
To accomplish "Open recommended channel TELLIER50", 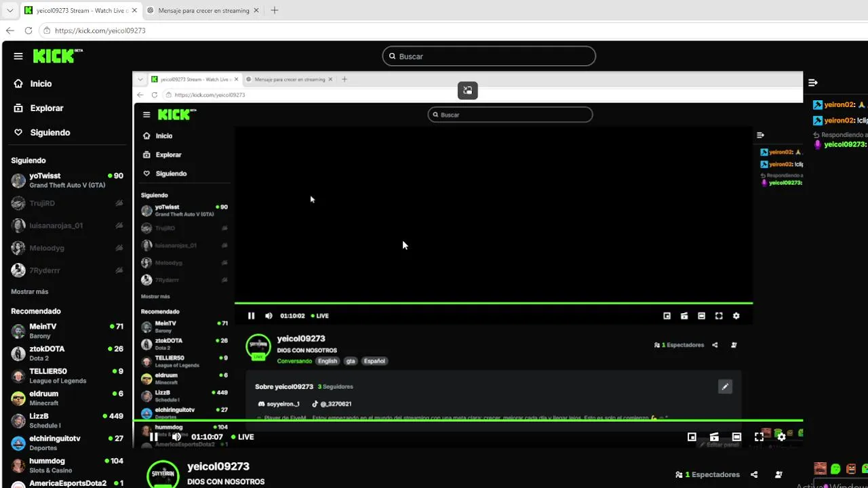I will click(66, 375).
